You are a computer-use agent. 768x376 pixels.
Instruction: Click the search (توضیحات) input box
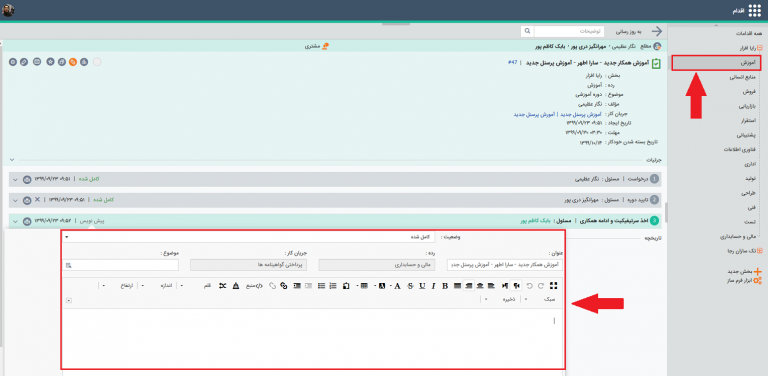570,31
